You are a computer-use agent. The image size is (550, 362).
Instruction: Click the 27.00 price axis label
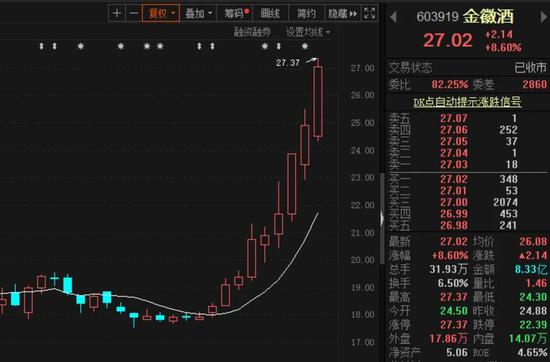tap(362, 68)
